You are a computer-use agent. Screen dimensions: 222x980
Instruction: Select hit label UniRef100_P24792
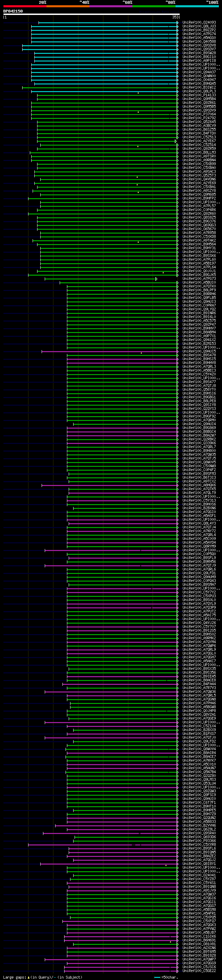199,118
